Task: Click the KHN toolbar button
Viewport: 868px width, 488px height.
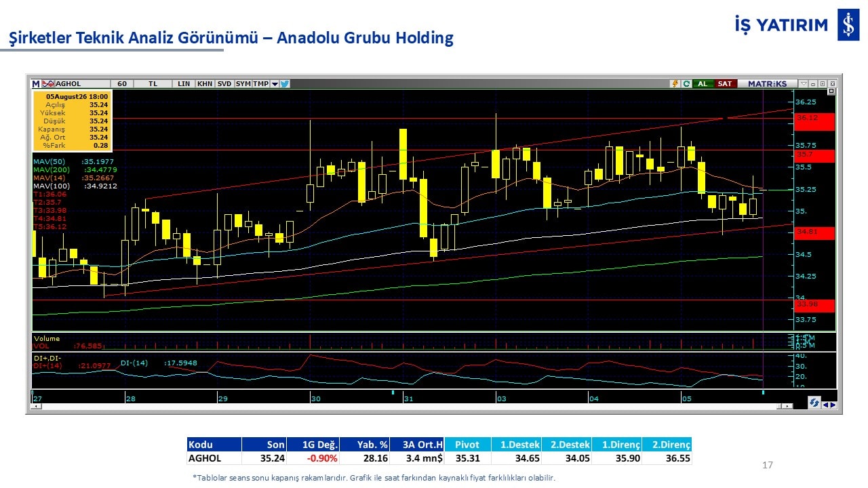Action: (x=205, y=84)
